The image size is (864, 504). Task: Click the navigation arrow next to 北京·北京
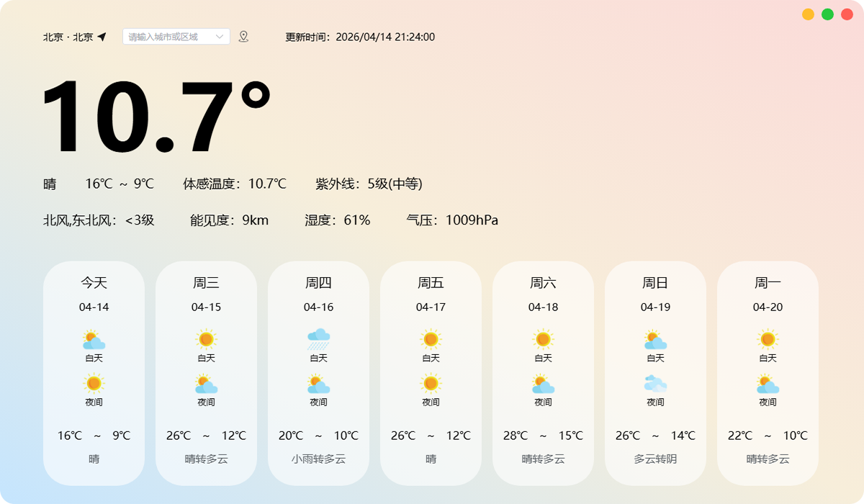click(x=102, y=35)
